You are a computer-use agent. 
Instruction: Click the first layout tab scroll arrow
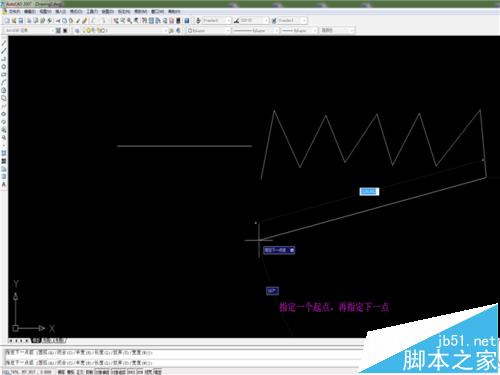coord(11,341)
